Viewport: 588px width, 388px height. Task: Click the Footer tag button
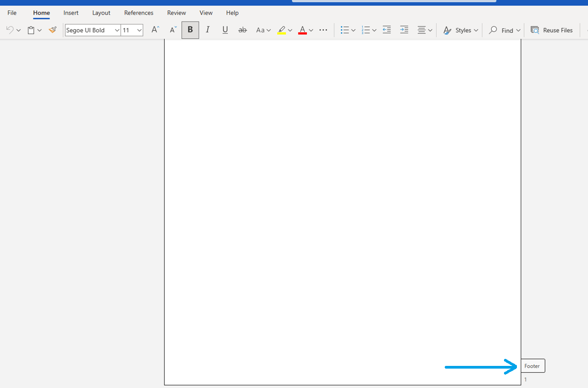tap(533, 366)
